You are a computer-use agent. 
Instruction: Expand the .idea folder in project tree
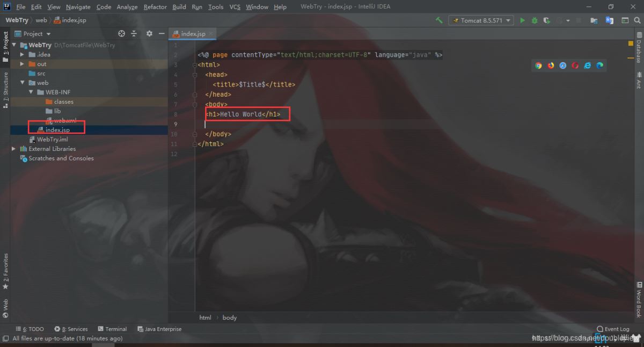(x=22, y=54)
